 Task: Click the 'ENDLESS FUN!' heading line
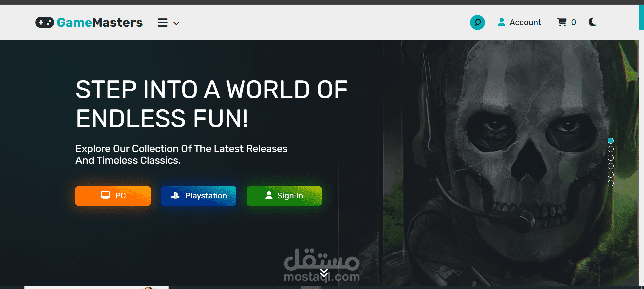tap(162, 118)
